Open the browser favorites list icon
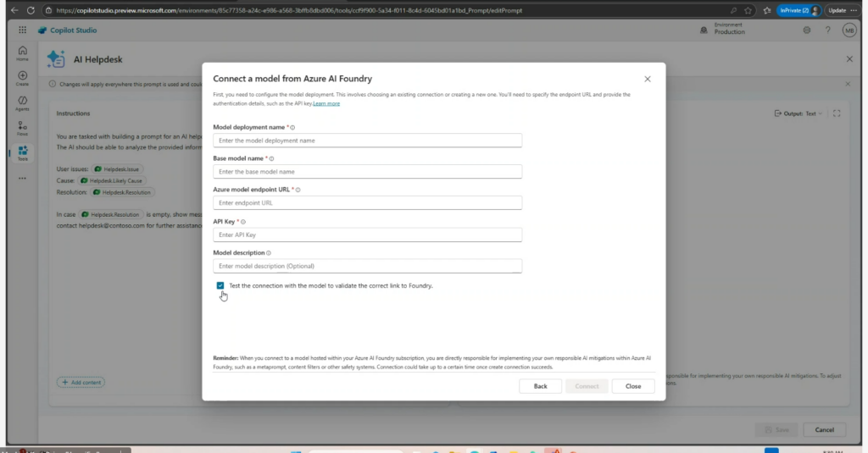The height and width of the screenshot is (453, 868). (766, 10)
